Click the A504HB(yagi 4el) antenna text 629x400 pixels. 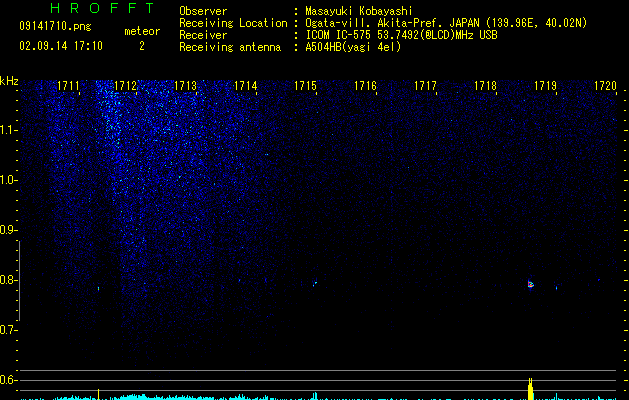coord(353,47)
